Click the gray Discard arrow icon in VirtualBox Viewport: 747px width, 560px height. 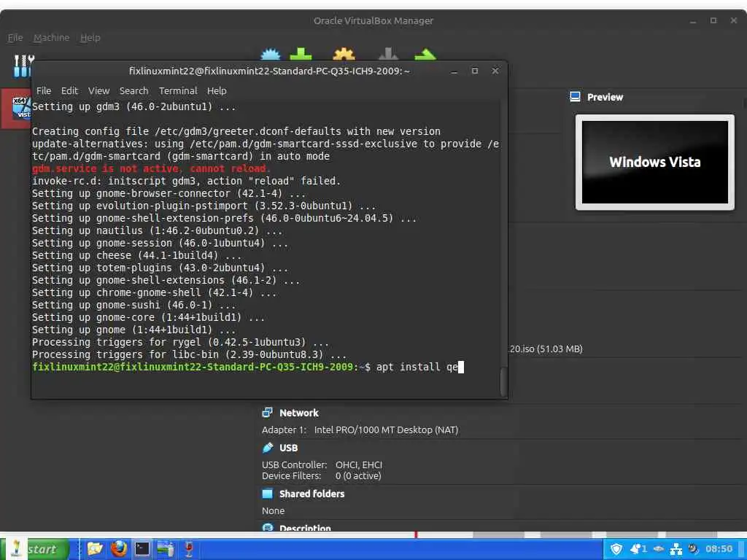(x=388, y=54)
